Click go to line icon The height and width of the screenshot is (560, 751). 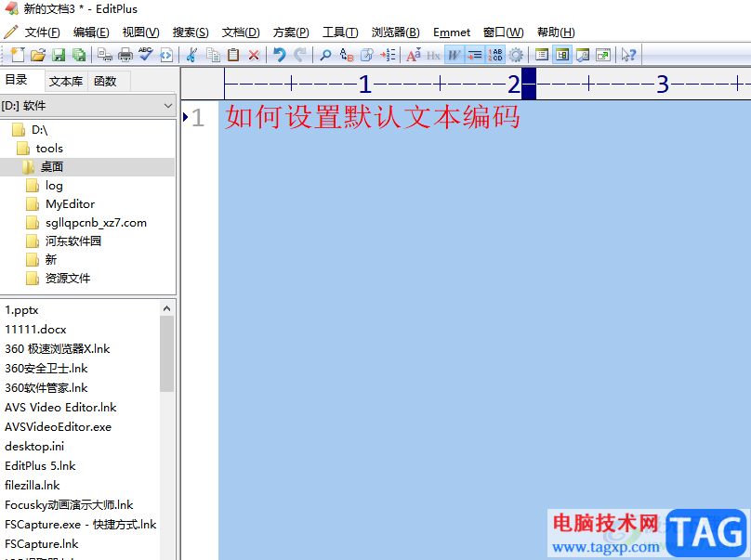[x=388, y=55]
